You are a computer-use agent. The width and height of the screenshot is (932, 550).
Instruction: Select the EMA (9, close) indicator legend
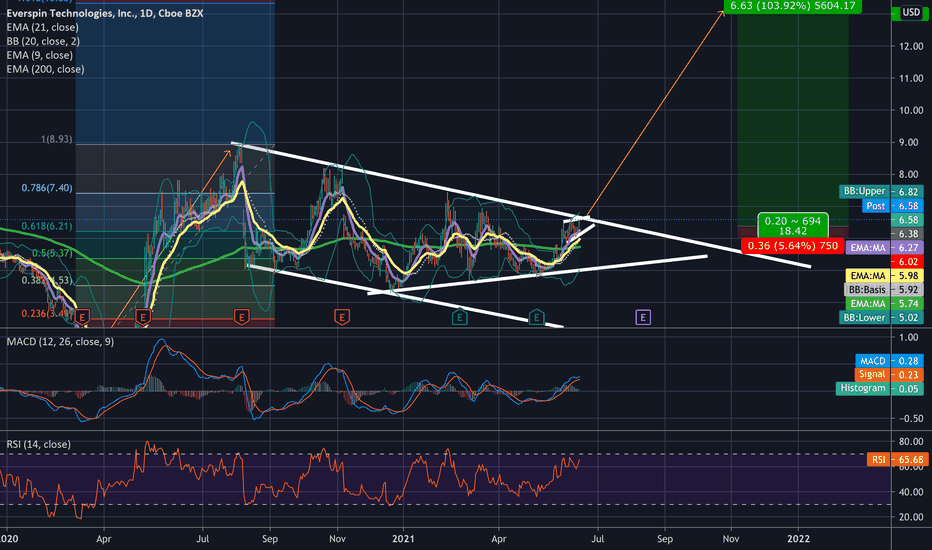(x=39, y=55)
